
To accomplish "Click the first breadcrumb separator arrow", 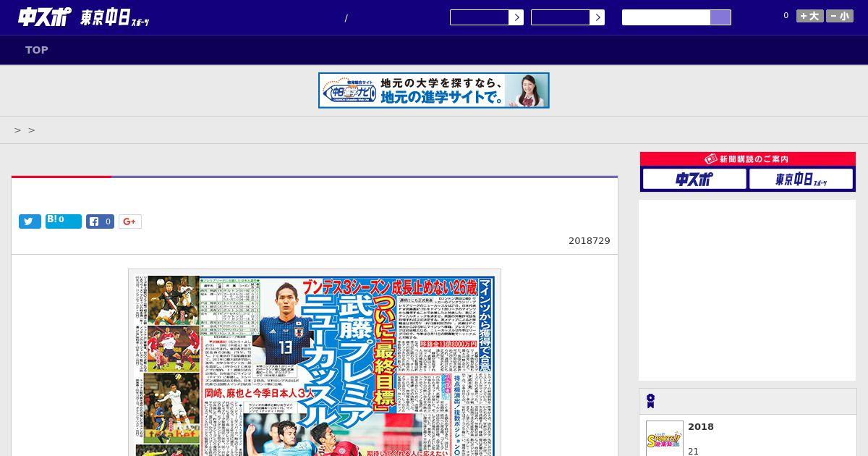I will [x=17, y=130].
